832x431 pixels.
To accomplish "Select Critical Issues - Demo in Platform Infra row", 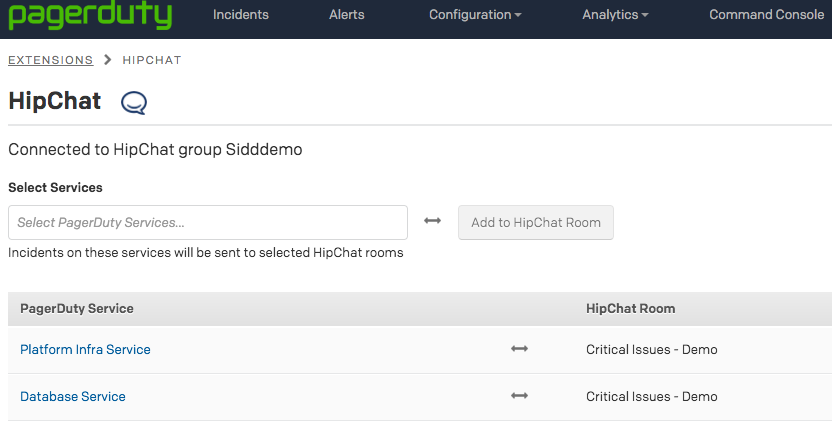I will click(652, 349).
